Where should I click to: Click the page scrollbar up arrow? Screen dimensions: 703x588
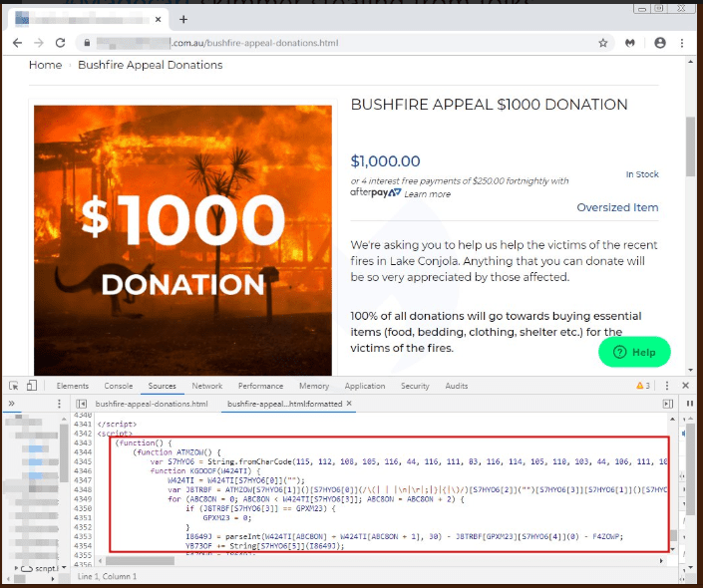(690, 61)
